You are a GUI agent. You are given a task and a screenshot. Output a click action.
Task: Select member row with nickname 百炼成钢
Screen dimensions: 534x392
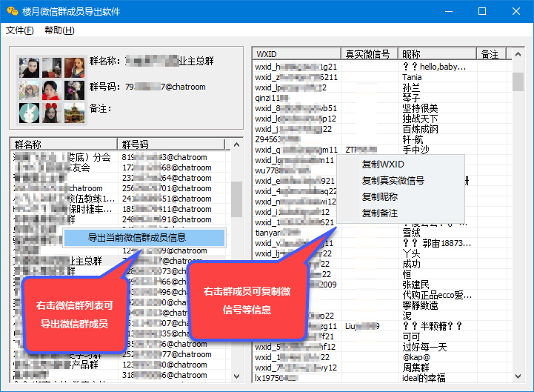[382, 129]
